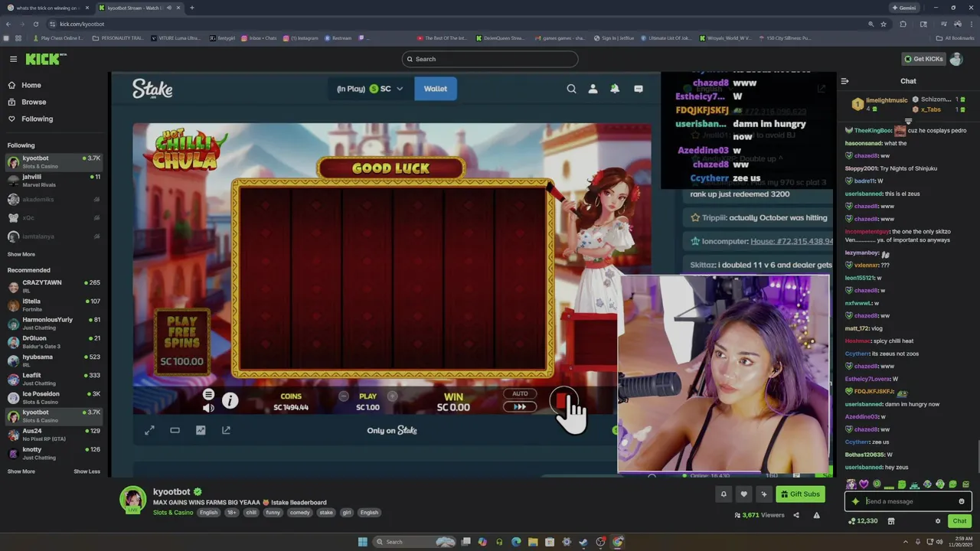The width and height of the screenshot is (980, 551).
Task: Collapse the chat panel with the arrow icon
Action: tap(844, 81)
